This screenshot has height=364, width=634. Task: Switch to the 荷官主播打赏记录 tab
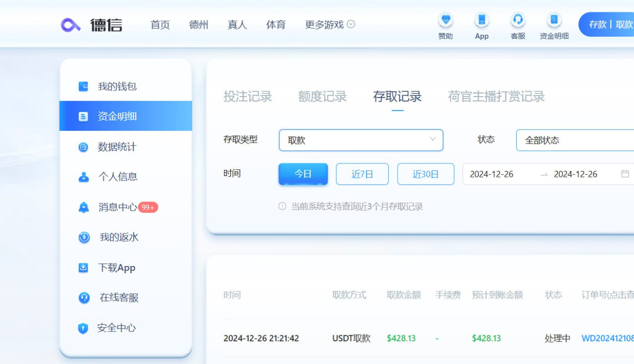pos(496,96)
